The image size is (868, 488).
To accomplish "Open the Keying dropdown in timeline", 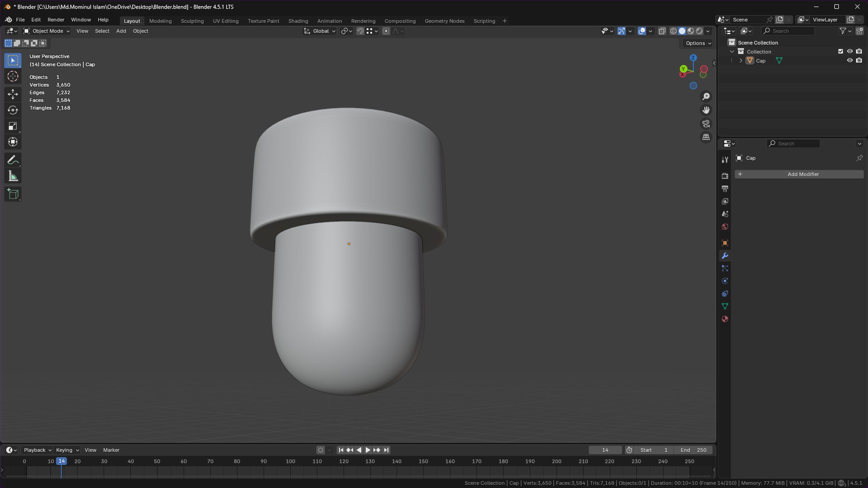I will pos(67,450).
